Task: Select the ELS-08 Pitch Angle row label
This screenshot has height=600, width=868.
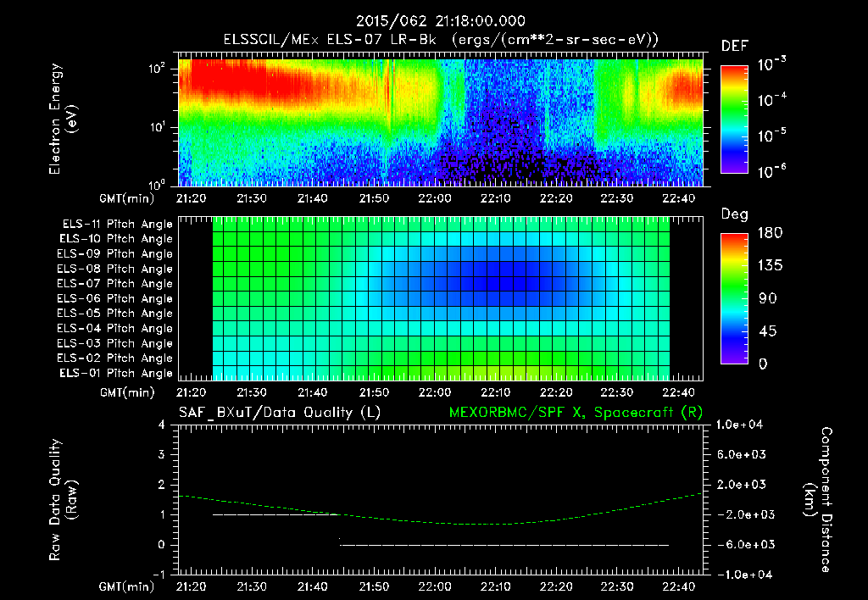Action: coord(115,269)
